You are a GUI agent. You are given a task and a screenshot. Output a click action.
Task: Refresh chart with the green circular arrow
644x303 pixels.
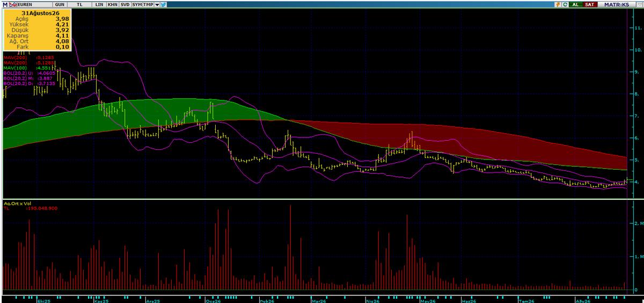pyautogui.click(x=565, y=4)
